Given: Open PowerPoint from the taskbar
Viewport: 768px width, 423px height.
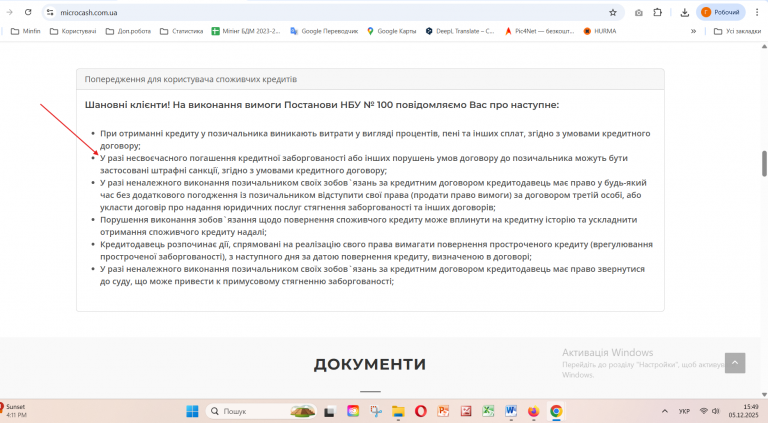Looking at the screenshot, I should [x=443, y=411].
